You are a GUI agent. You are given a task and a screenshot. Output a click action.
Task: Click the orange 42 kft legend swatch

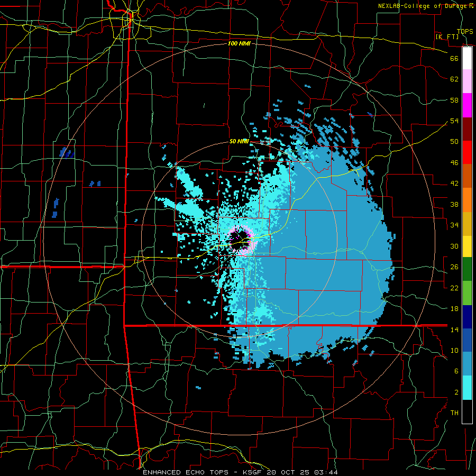coord(467,200)
